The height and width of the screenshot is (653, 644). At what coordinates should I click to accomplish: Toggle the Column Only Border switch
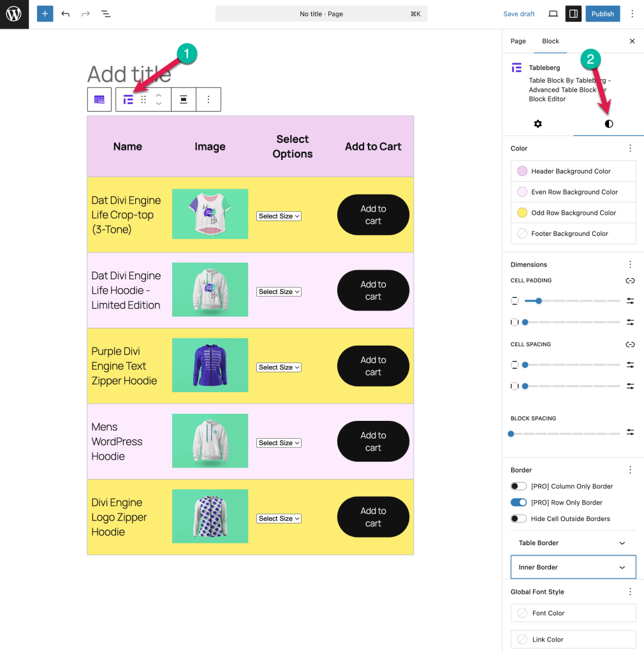tap(518, 486)
